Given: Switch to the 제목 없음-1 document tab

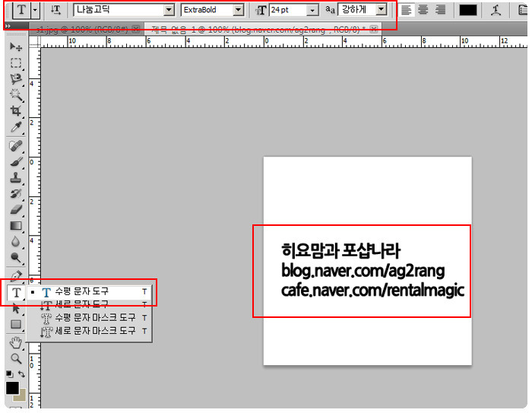Looking at the screenshot, I should tap(258, 30).
